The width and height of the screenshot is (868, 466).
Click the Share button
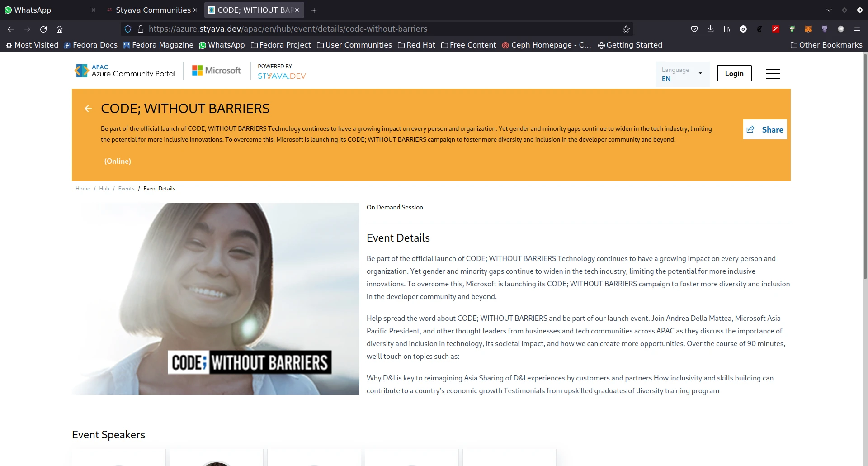coord(765,129)
